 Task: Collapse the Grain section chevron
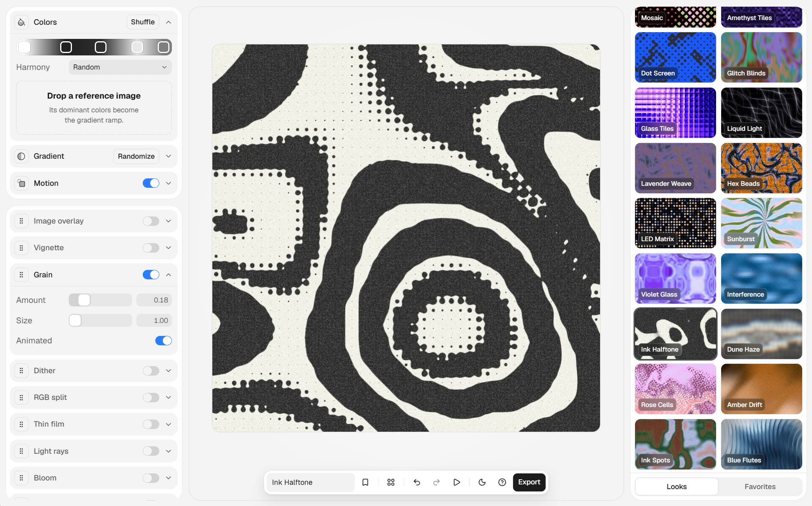pos(169,275)
